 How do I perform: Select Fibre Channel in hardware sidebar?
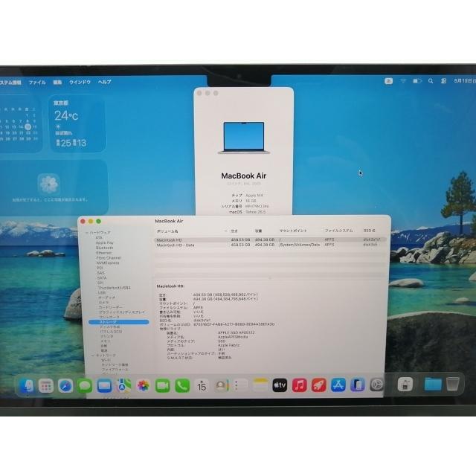coord(109,258)
